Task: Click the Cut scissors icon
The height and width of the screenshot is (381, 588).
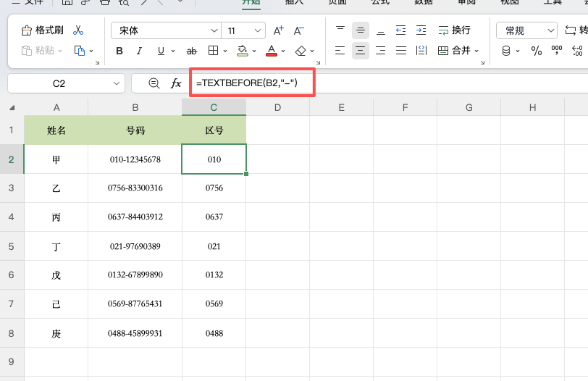Action: tap(78, 30)
